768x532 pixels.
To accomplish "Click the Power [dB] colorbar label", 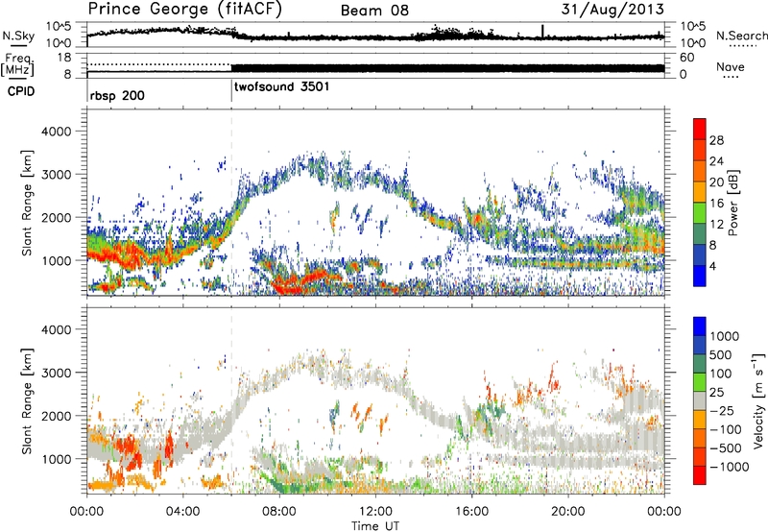I will (x=732, y=203).
